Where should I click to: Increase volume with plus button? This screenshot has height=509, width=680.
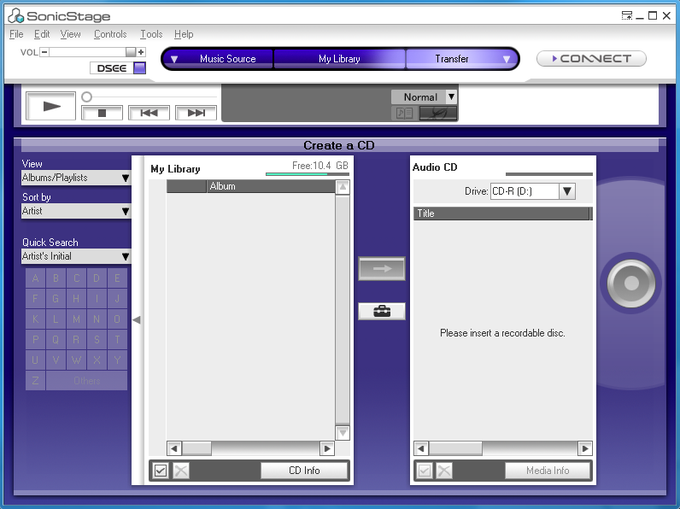(141, 52)
